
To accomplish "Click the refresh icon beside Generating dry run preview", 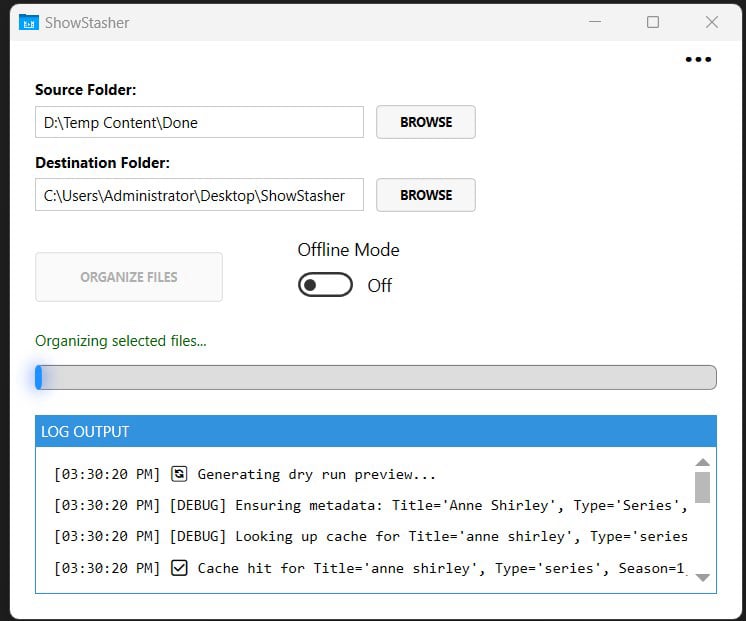I will pos(179,474).
